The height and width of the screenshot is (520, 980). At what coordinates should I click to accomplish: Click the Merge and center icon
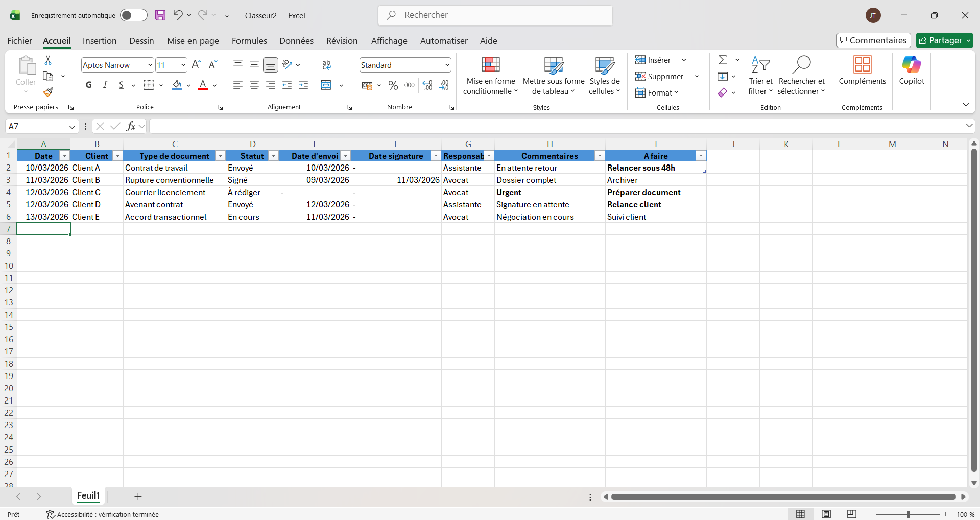[x=326, y=85]
